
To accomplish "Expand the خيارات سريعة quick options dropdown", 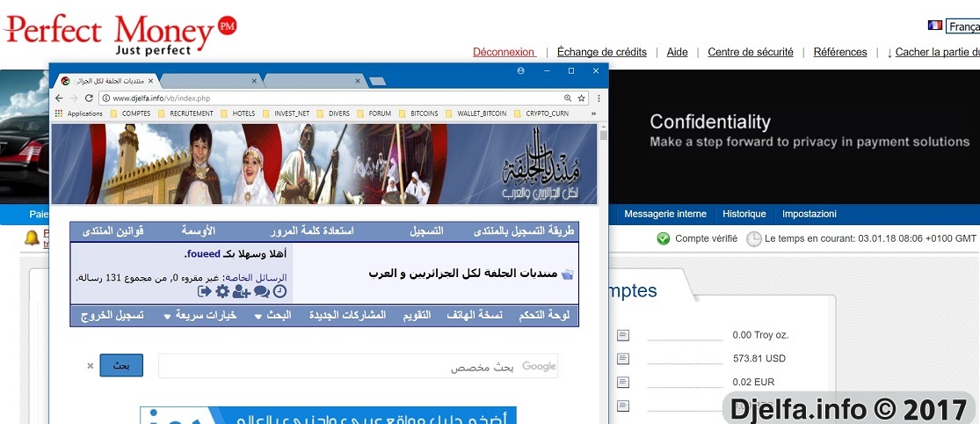I will click(x=200, y=315).
